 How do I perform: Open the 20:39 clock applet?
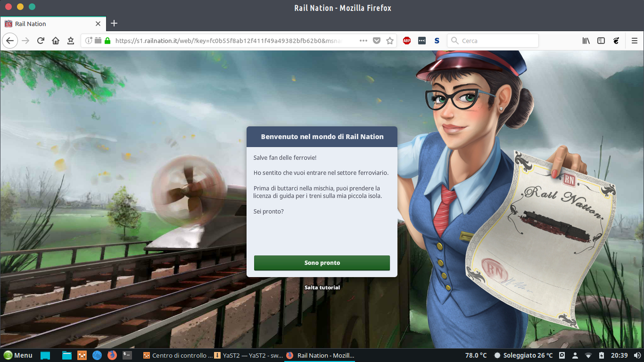(x=619, y=355)
